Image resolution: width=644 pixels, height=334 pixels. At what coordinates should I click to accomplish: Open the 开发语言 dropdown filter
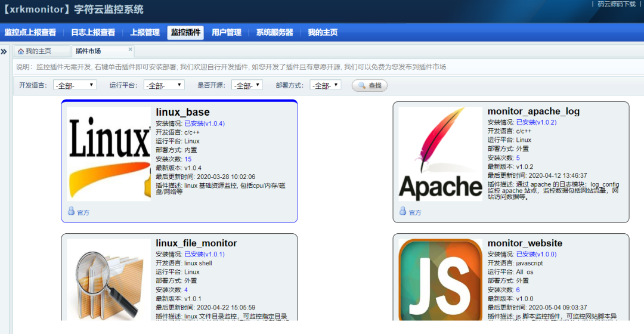(x=75, y=85)
